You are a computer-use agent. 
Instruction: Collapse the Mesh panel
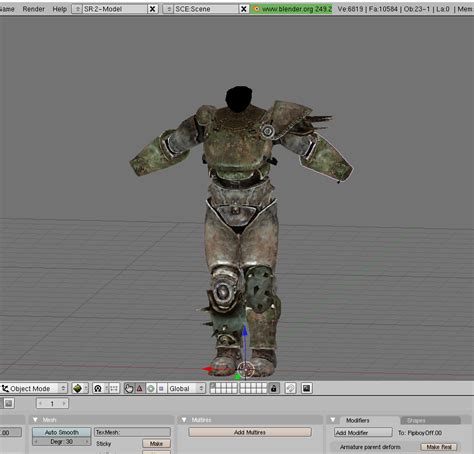click(35, 420)
